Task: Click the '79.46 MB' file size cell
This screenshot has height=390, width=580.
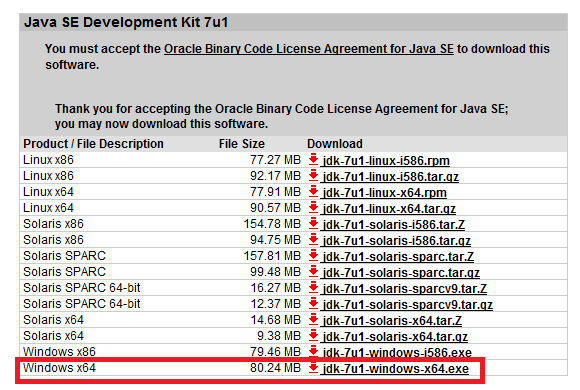Action: 275,352
